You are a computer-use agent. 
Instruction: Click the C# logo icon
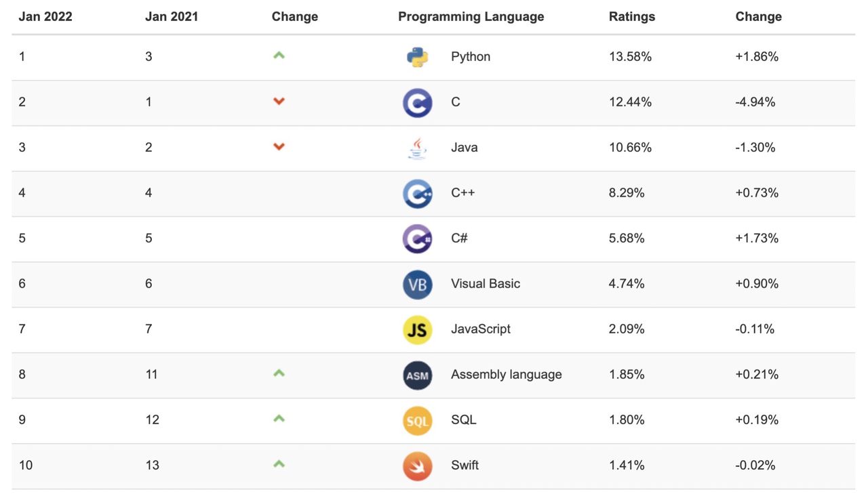(x=417, y=239)
